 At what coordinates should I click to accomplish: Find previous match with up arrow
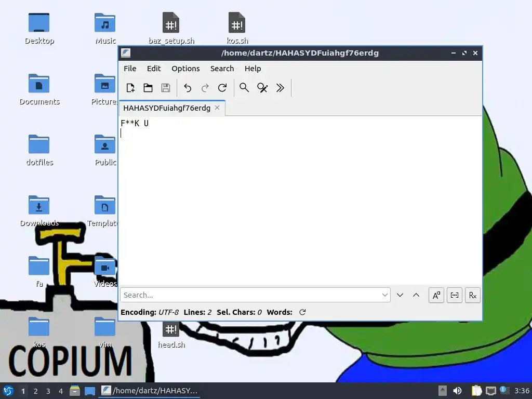[x=416, y=295]
